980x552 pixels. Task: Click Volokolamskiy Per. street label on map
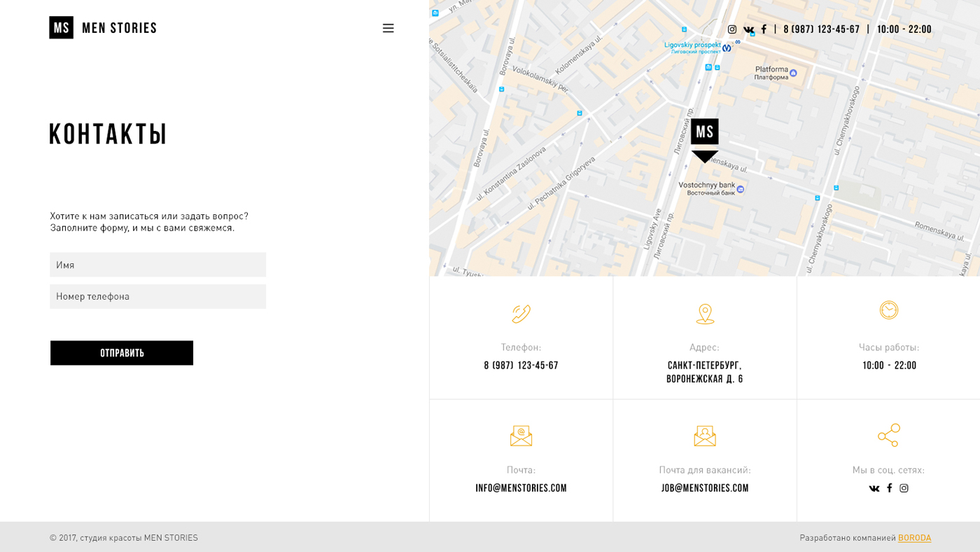tap(541, 81)
